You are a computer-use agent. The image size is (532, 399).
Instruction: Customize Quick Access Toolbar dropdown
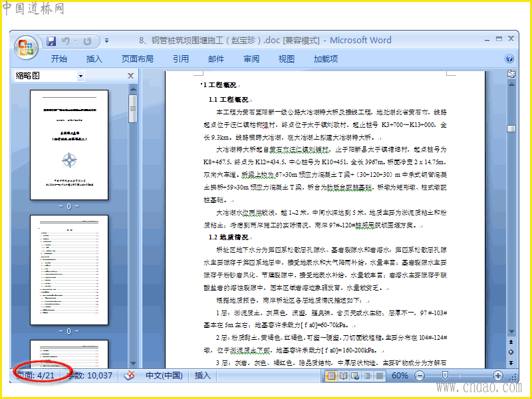(x=106, y=41)
